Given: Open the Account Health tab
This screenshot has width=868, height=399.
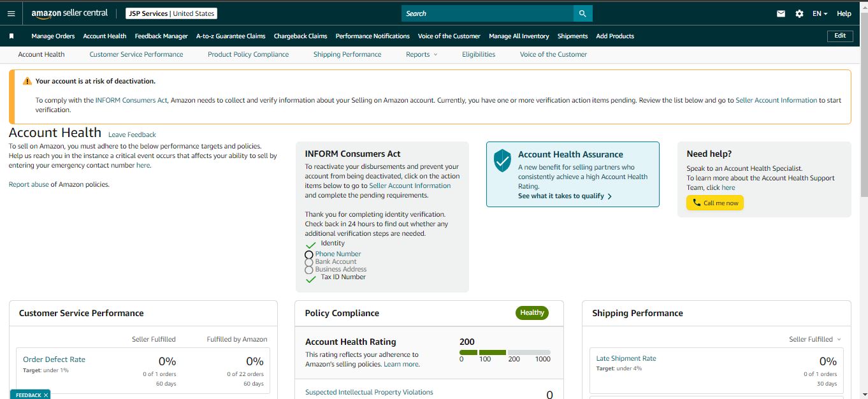Looking at the screenshot, I should [x=41, y=54].
